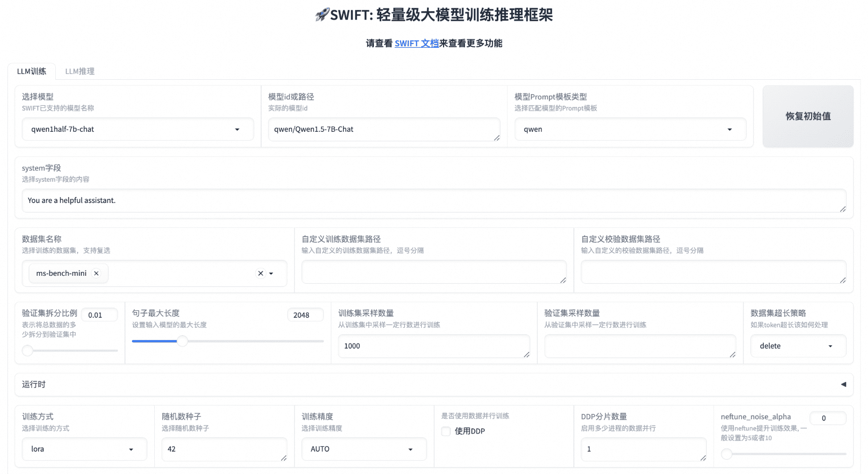Clear all selected datasets
The height and width of the screenshot is (474, 868).
point(261,273)
